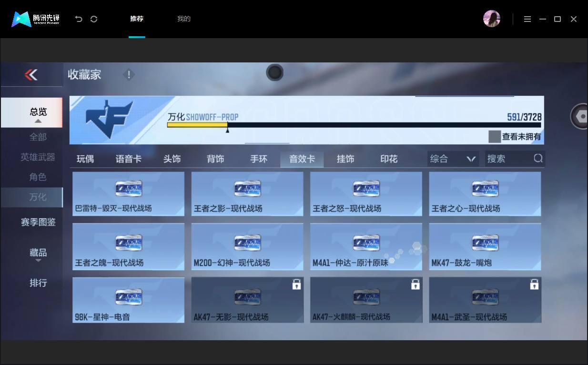Open the user avatar profile
The height and width of the screenshot is (365, 588).
[492, 19]
